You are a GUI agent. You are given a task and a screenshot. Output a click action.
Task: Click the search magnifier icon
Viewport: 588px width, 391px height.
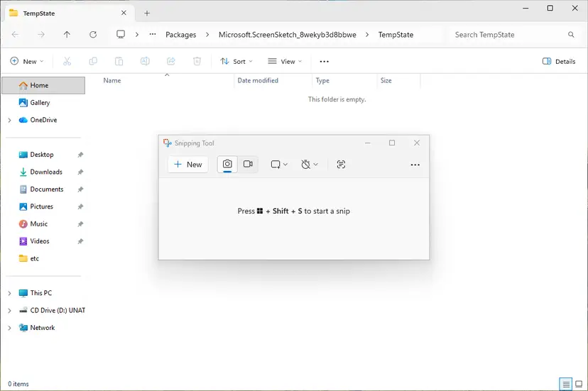[571, 35]
